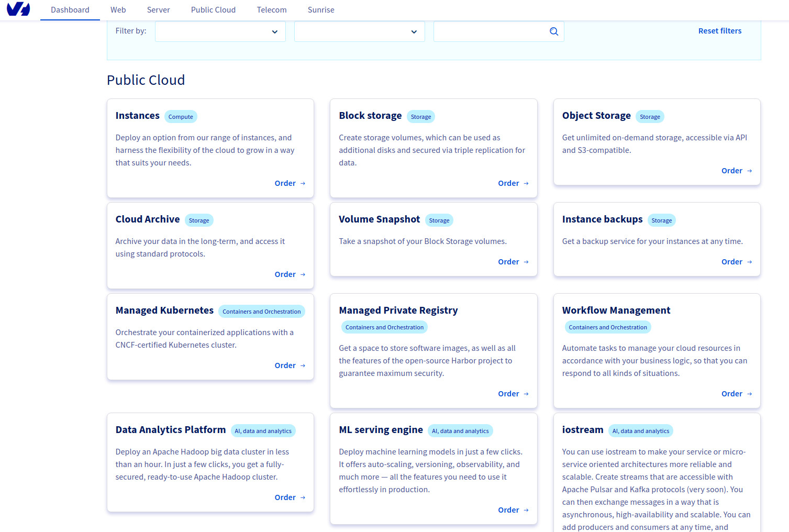
Task: Click the Instance backups card title
Action: tap(602, 219)
